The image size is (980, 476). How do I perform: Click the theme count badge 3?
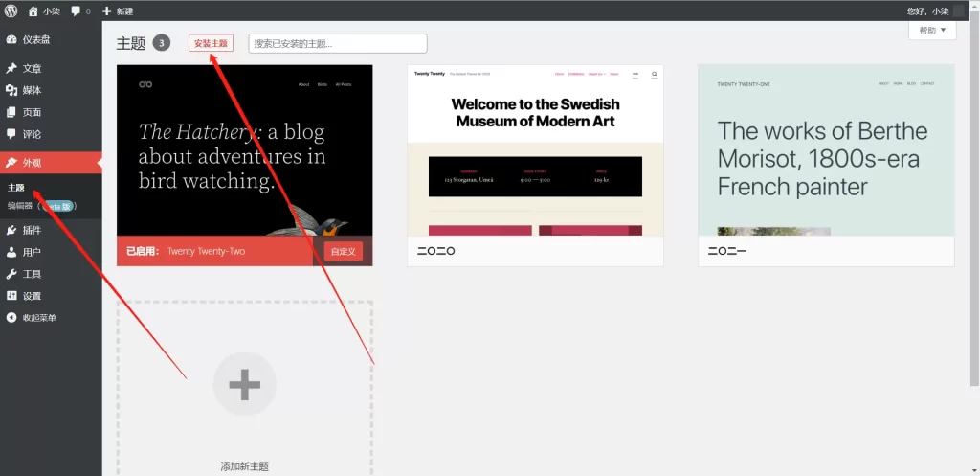pos(161,43)
